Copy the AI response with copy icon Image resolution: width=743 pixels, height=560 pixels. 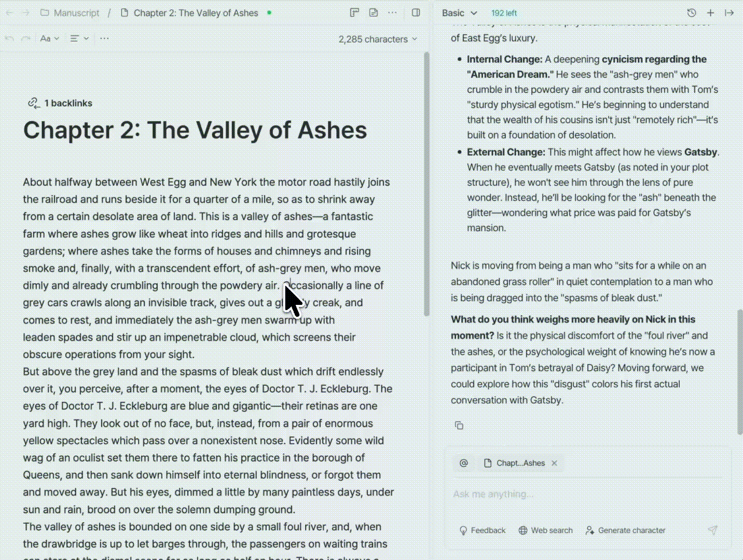pos(459,426)
